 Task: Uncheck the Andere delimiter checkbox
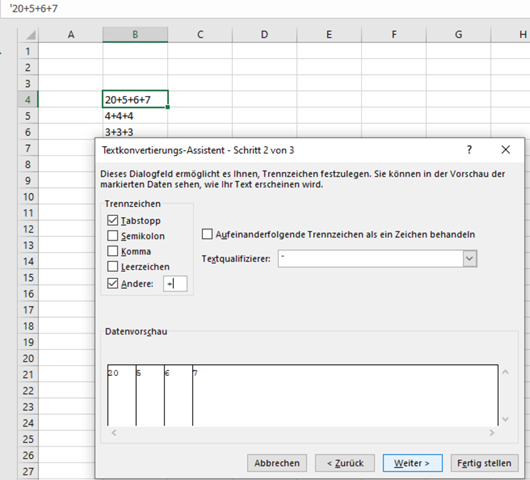click(113, 283)
